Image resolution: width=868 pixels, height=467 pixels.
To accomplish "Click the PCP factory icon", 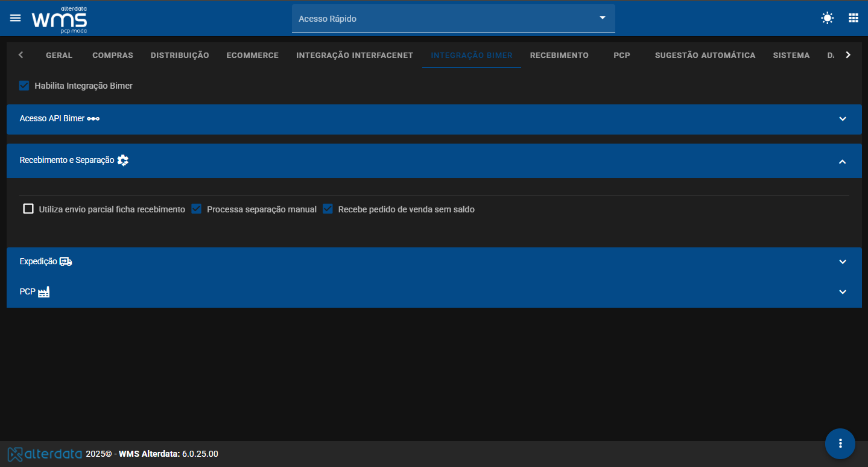I will (x=43, y=292).
